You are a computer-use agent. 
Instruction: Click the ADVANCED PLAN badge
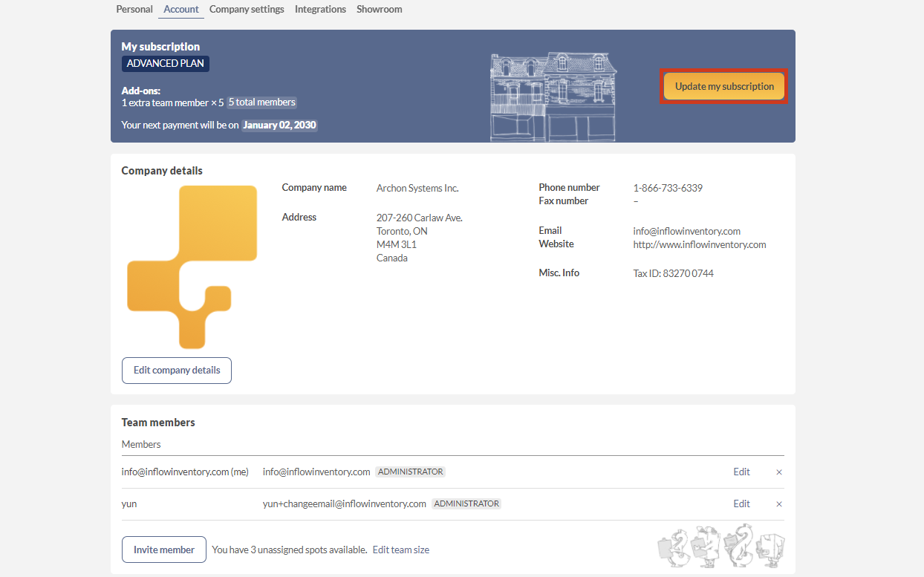pos(166,64)
